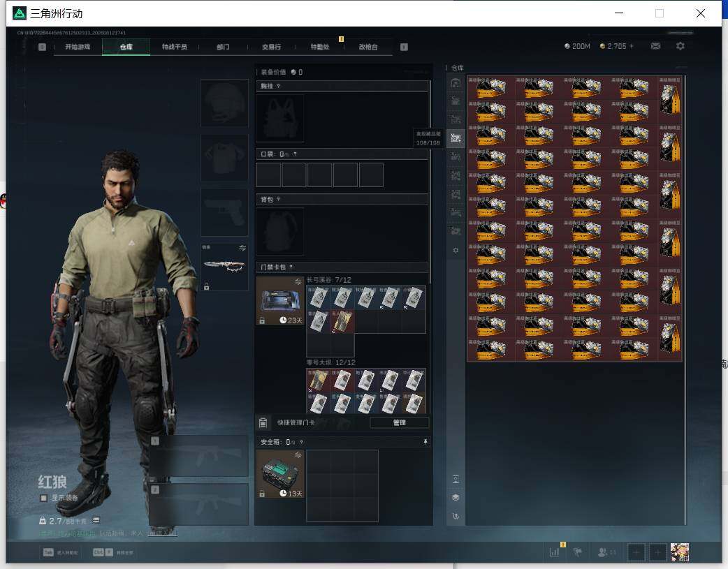This screenshot has height=569, width=728.
Task: Show help for 胸挂 section
Action: pos(278,87)
